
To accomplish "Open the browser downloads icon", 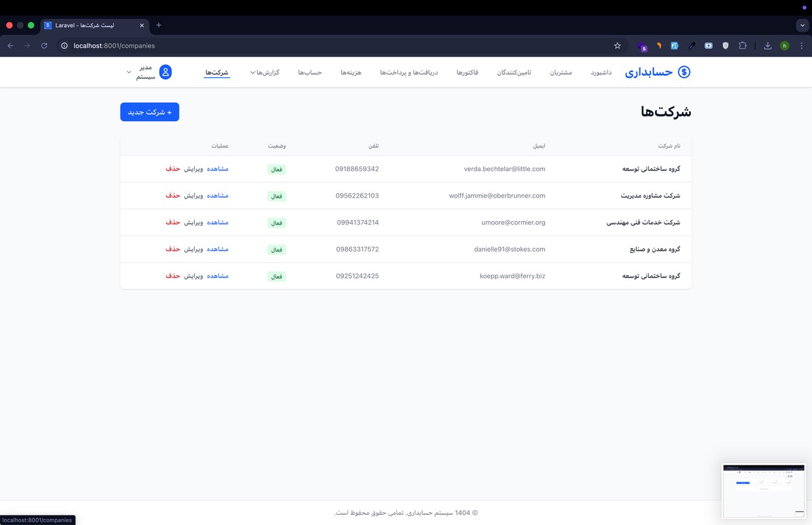I will coord(767,46).
